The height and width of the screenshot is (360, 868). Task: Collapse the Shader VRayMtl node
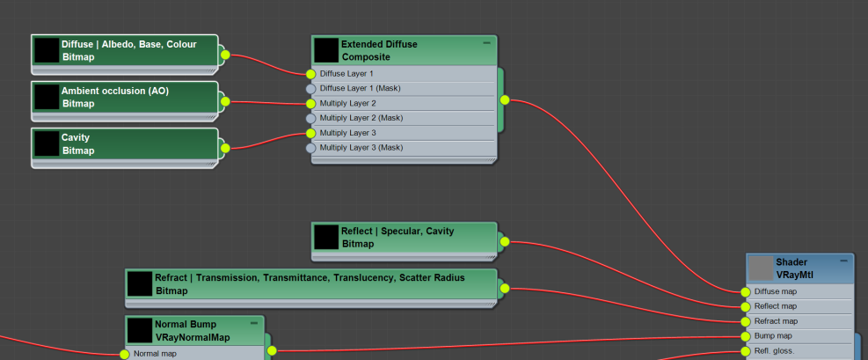pos(843,261)
